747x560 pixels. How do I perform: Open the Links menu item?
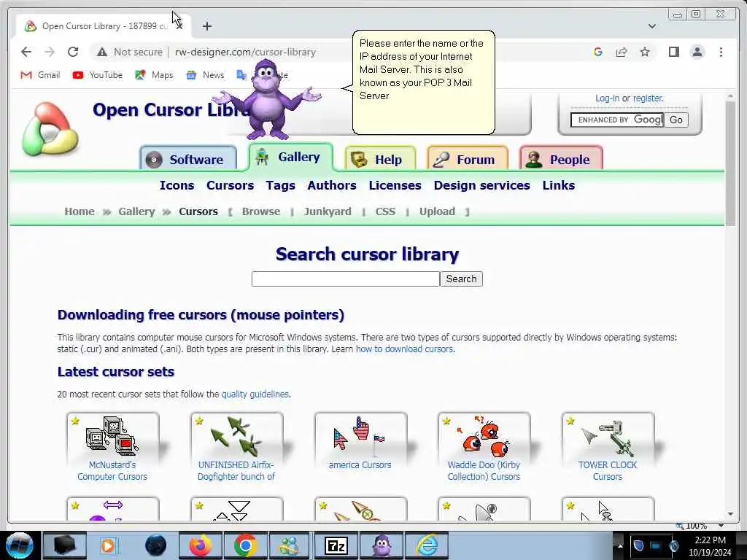(558, 185)
